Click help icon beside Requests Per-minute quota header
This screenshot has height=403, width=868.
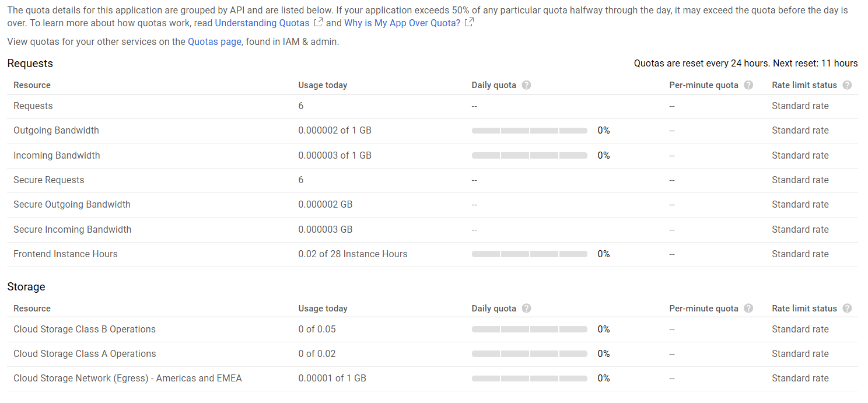pyautogui.click(x=748, y=85)
